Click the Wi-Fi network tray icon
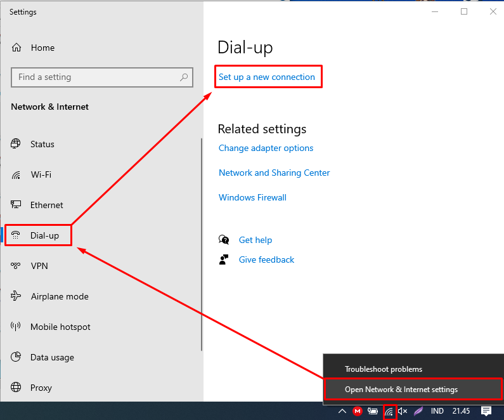The height and width of the screenshot is (420, 504). [x=389, y=411]
